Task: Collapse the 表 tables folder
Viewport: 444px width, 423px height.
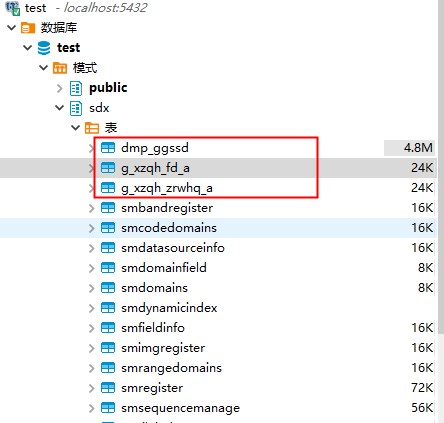Action: 76,128
